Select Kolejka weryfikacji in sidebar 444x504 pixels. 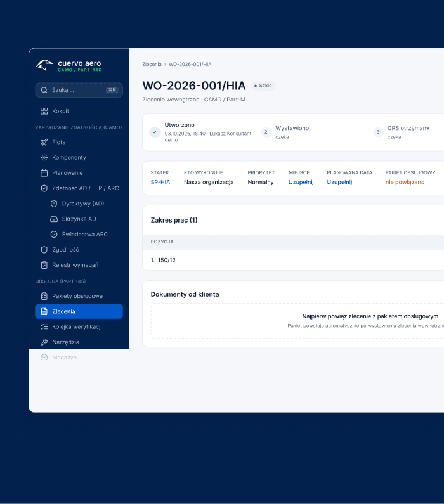tap(79, 327)
